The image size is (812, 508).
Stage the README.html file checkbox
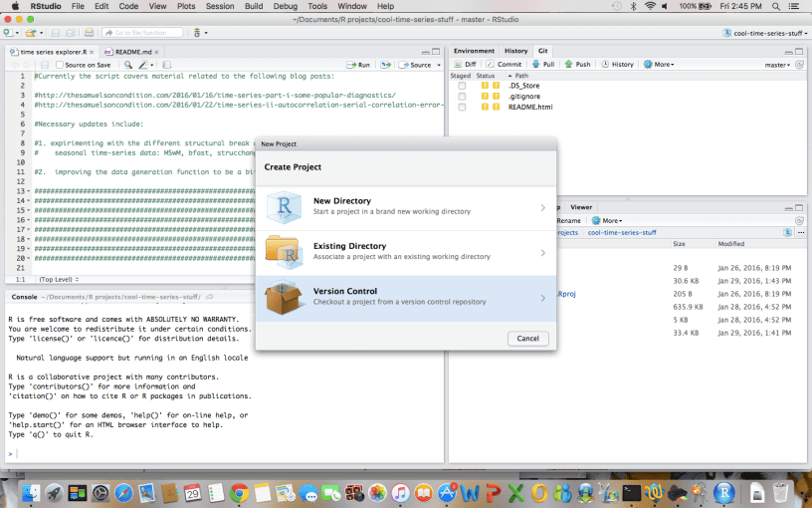pyautogui.click(x=462, y=107)
